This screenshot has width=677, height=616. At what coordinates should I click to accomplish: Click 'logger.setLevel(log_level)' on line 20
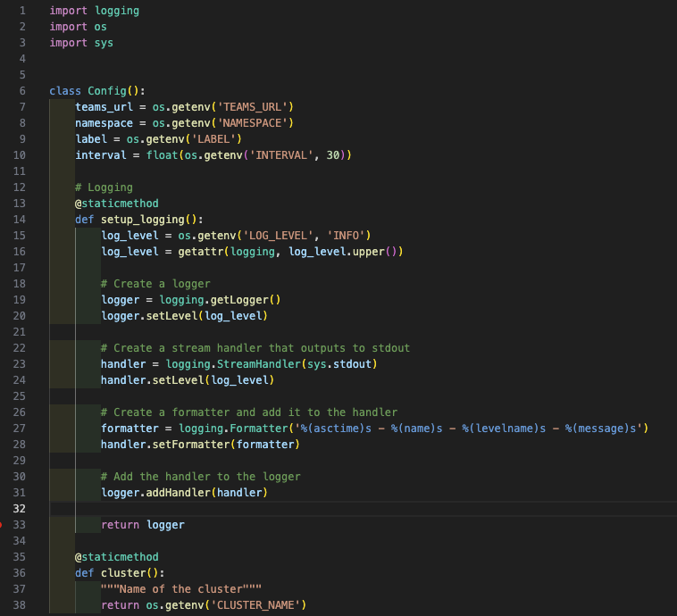click(184, 316)
